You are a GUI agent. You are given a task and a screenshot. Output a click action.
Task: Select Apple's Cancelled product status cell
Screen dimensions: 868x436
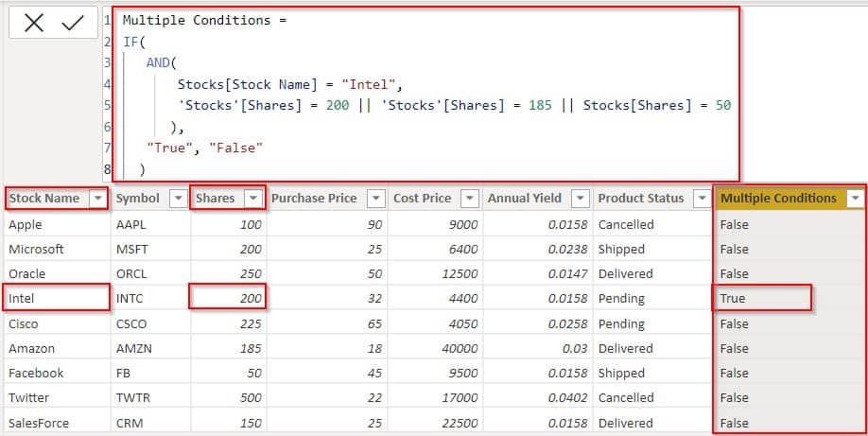click(x=653, y=224)
